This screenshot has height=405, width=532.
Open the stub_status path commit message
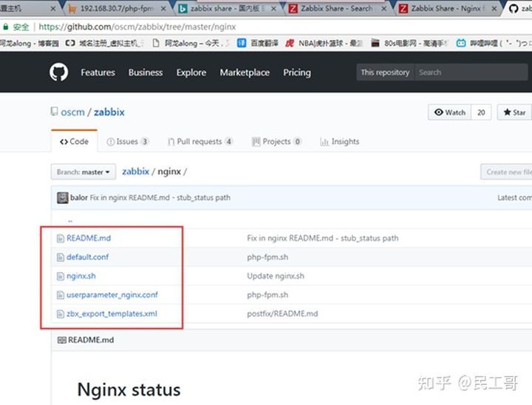(x=160, y=197)
